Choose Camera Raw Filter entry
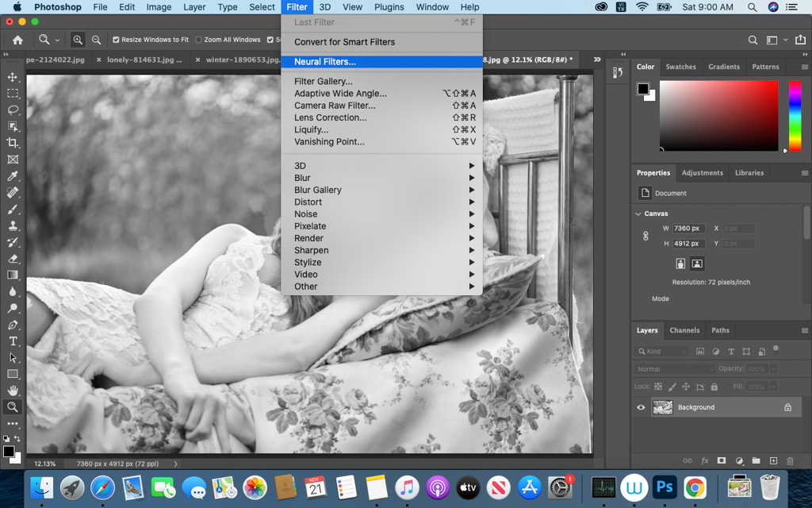812x508 pixels. (381, 106)
